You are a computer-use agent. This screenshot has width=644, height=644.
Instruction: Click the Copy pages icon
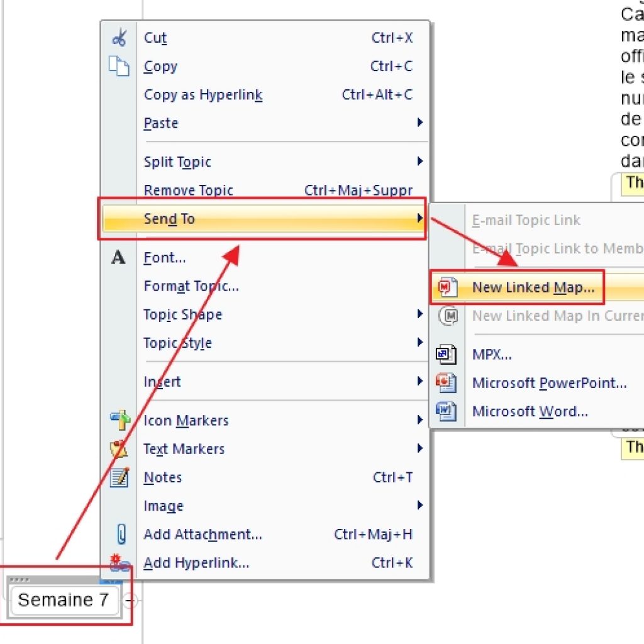pos(118,66)
